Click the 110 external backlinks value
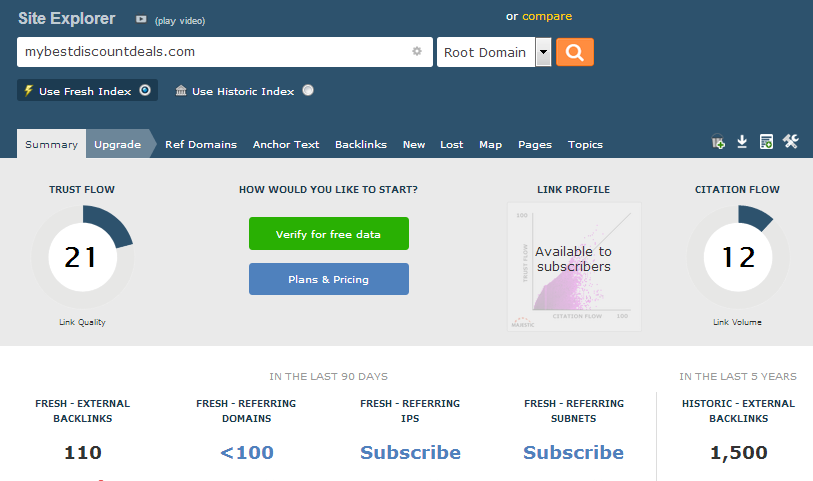 83,452
